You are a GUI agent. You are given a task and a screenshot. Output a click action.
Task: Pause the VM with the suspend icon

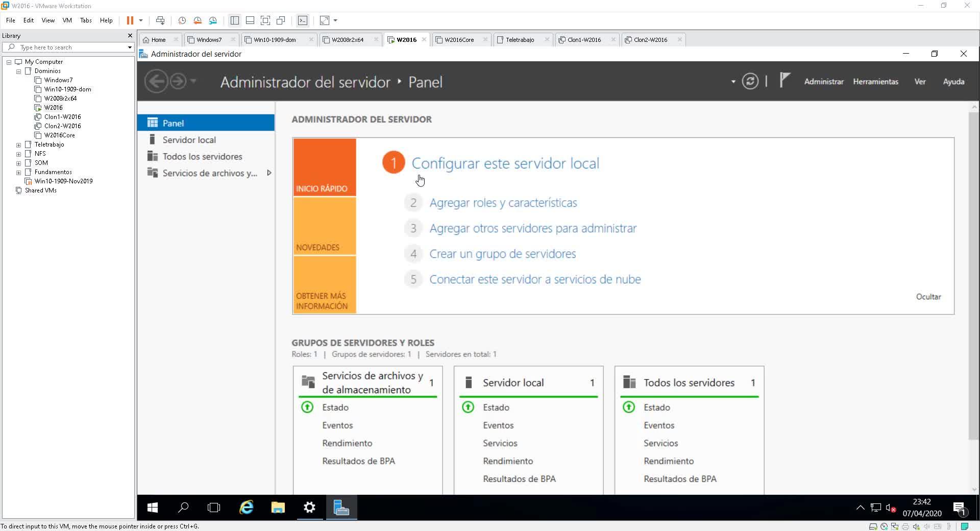click(x=130, y=20)
